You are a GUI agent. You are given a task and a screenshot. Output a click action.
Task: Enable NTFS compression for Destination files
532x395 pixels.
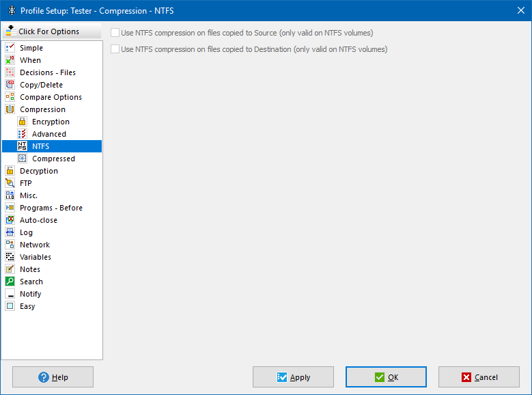[115, 49]
